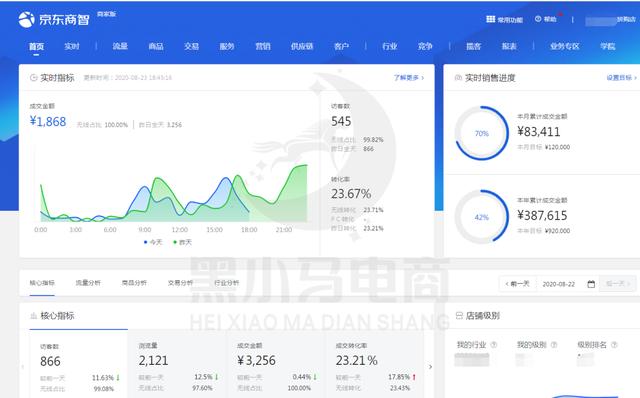Click the clock icon beside 实时指标

tap(34, 78)
